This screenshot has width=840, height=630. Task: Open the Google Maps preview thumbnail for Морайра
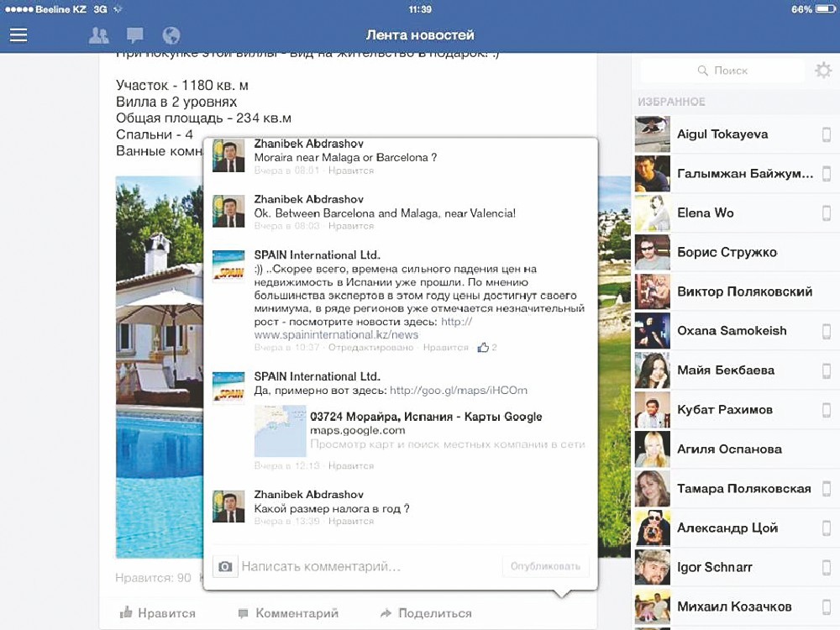[281, 430]
